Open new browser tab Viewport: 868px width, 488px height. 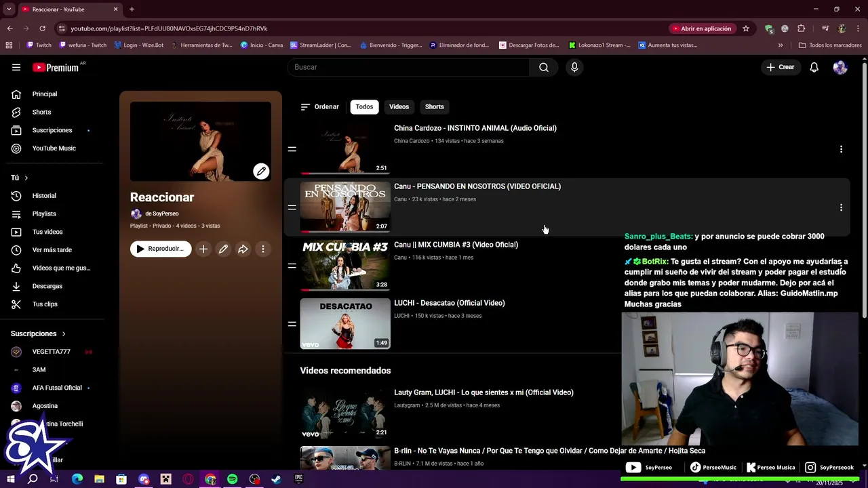point(132,9)
